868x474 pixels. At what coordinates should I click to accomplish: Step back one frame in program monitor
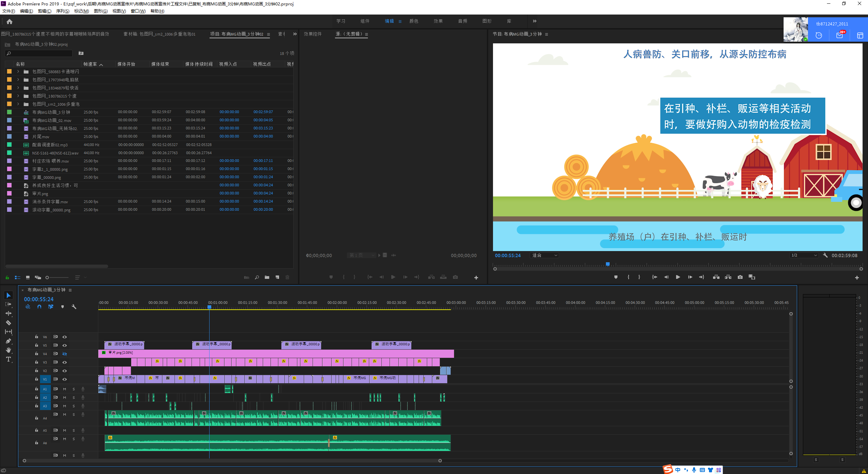[666, 277]
